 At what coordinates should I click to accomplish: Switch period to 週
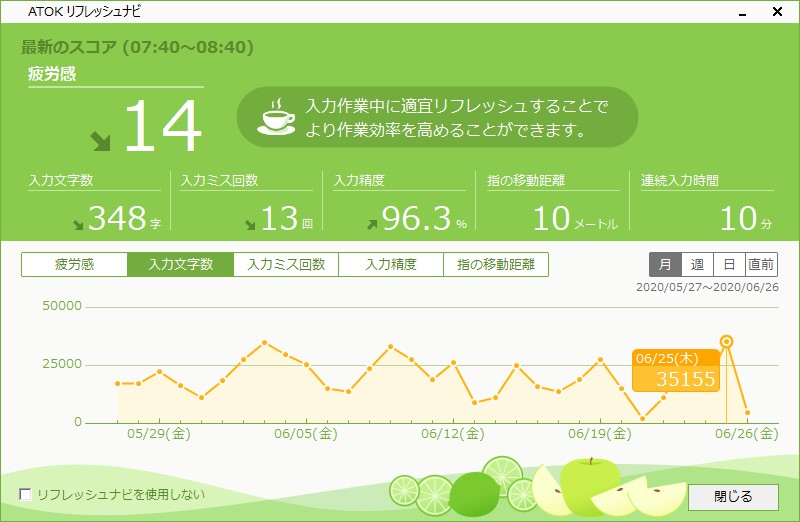pos(697,264)
